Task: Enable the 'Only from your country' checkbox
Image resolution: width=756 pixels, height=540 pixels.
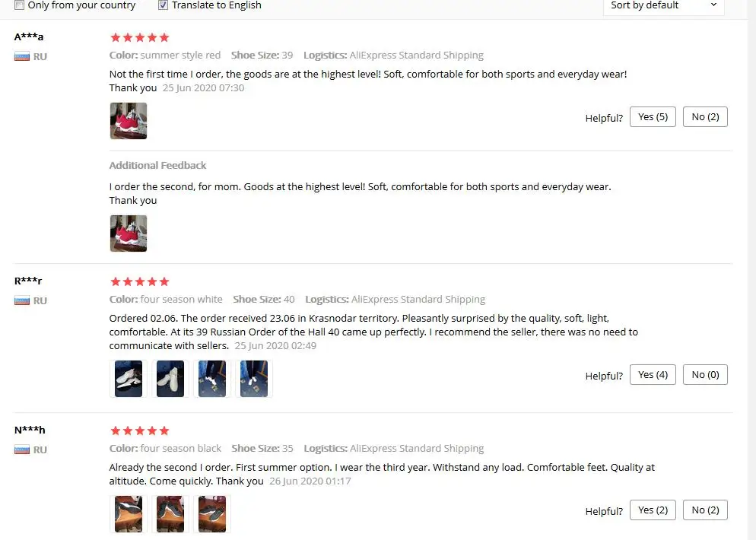Action: click(x=19, y=5)
